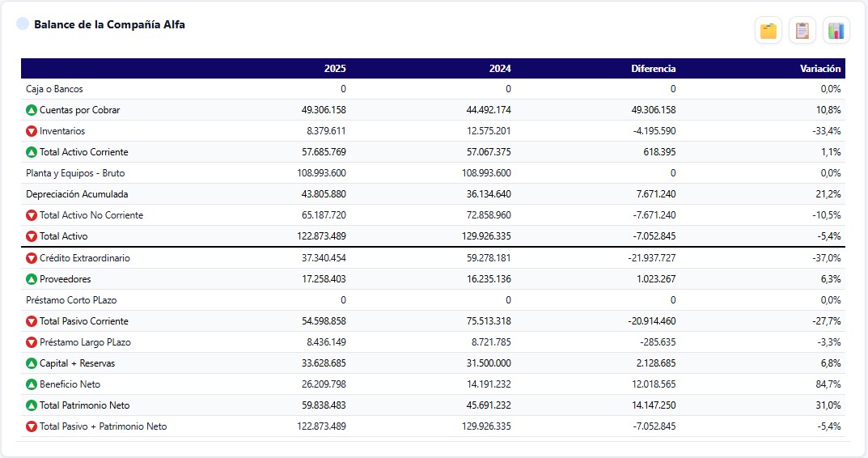Click the 31,0% variation value
This screenshot has height=458, width=868.
point(828,405)
